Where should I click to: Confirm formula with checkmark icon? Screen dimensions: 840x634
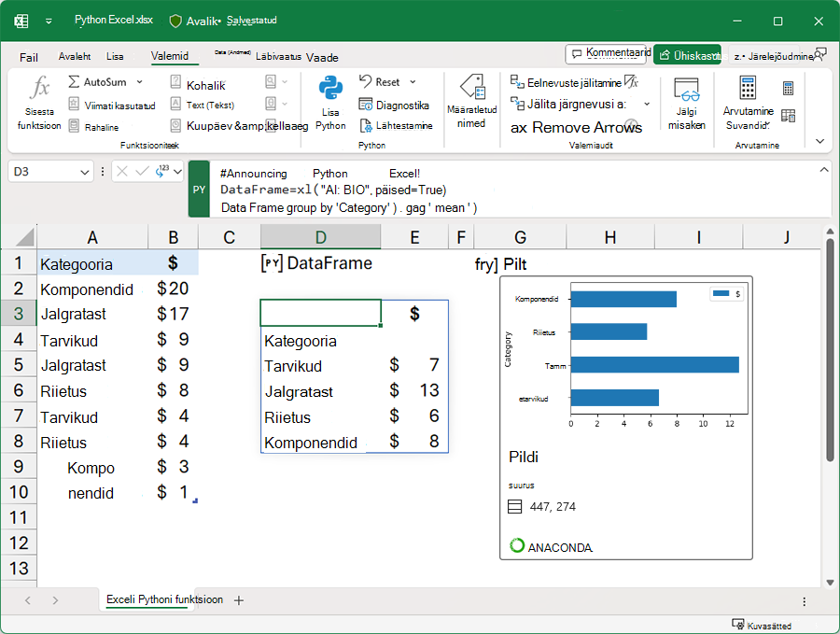coord(142,172)
